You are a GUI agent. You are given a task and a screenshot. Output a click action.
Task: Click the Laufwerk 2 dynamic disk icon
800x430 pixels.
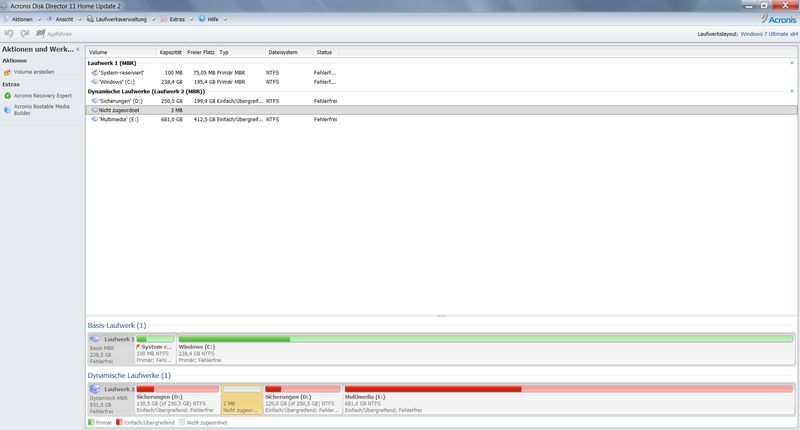coord(95,389)
